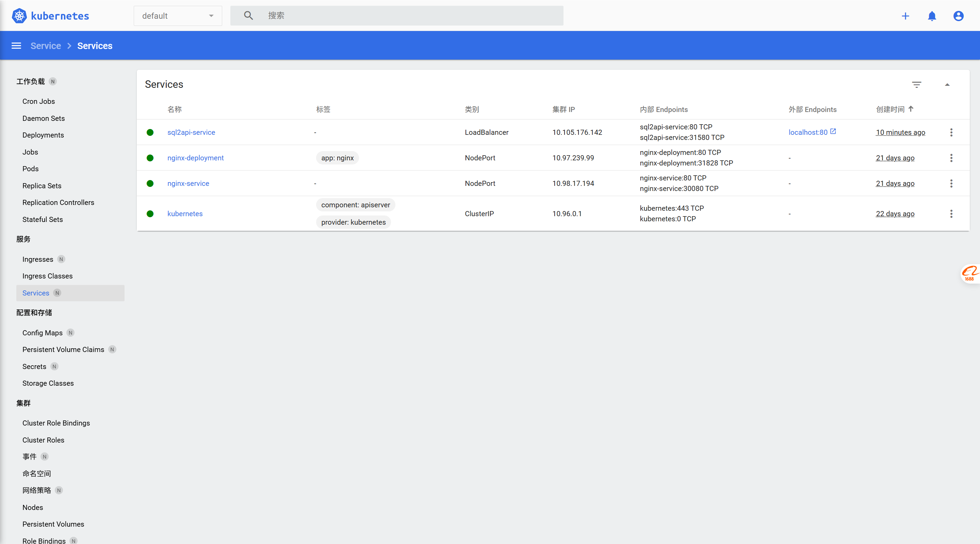Select Config Maps in sidebar
980x544 pixels.
coord(42,333)
